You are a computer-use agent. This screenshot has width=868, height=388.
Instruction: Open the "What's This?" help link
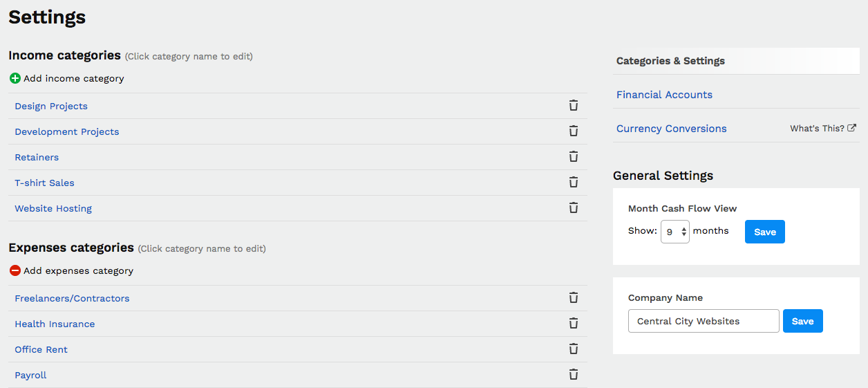[x=822, y=129]
